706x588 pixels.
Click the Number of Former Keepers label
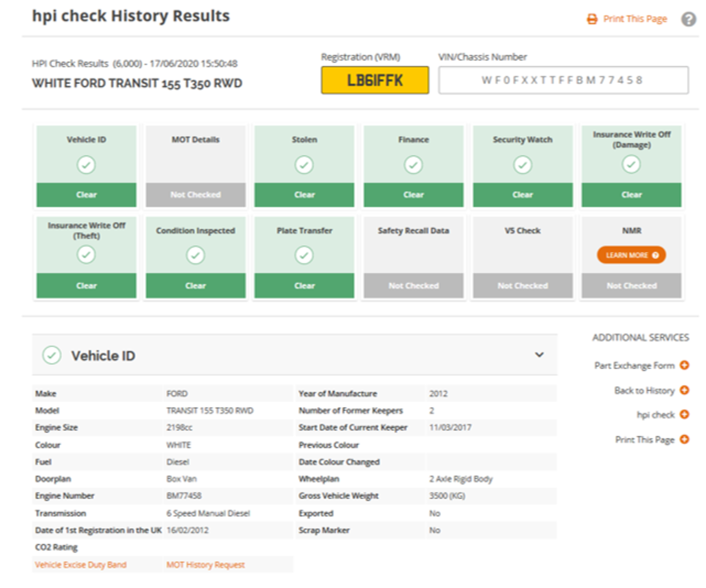pos(350,410)
